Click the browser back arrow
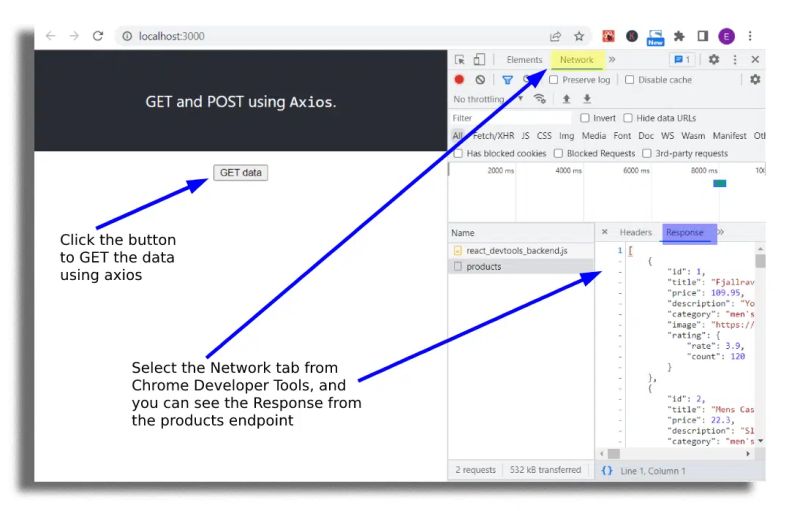Screen dimensions: 800x511 click(50, 36)
